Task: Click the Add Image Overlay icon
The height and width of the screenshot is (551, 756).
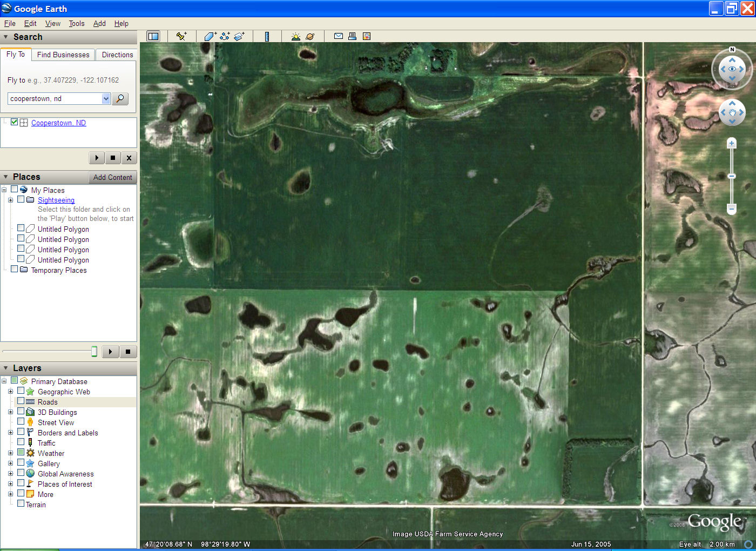Action: (x=239, y=36)
